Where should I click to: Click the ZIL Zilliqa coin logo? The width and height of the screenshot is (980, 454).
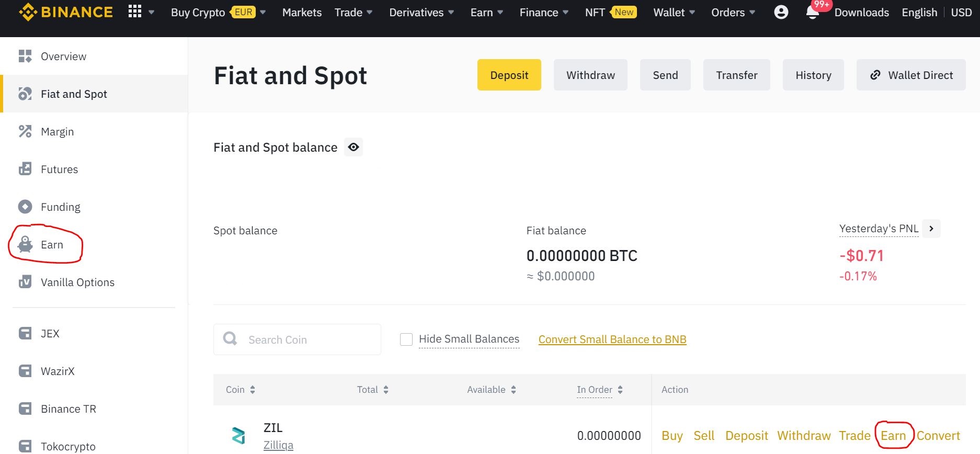[238, 435]
